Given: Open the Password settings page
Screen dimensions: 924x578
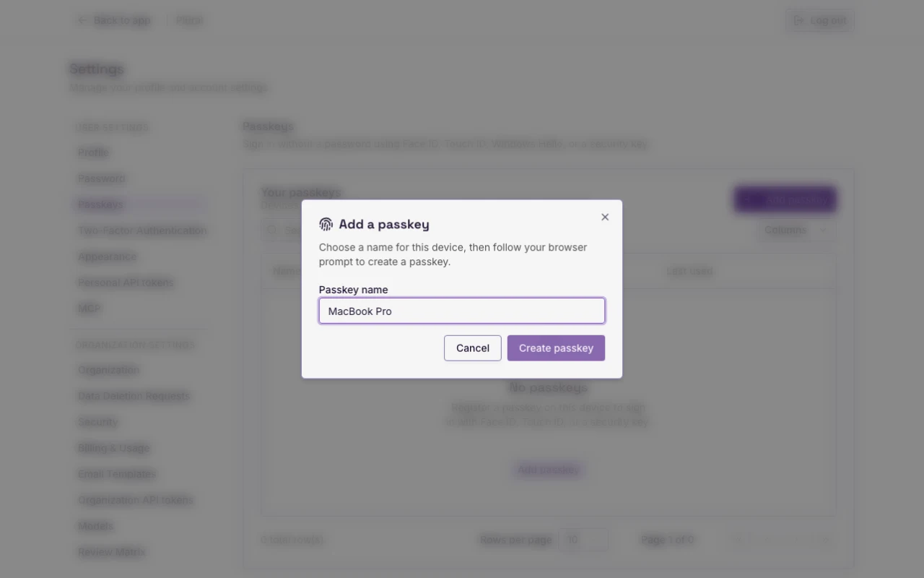Looking at the screenshot, I should click(101, 178).
